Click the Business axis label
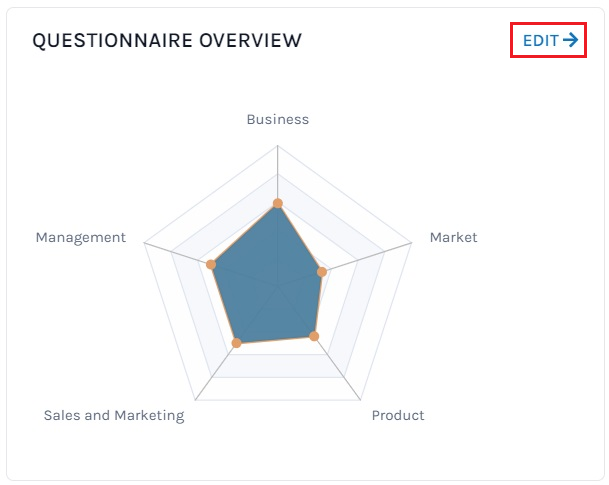The width and height of the screenshot is (609, 485). tap(278, 119)
